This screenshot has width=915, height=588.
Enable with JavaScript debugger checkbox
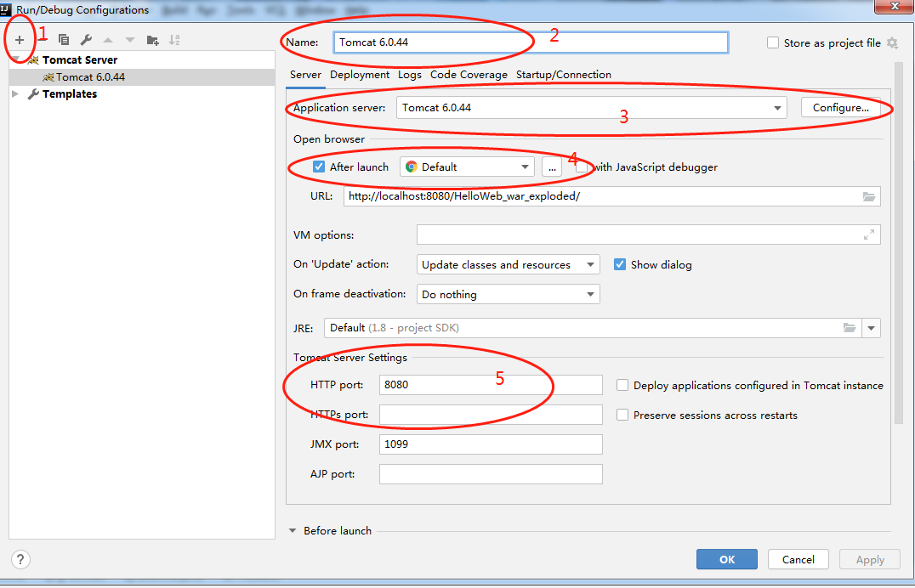point(582,167)
